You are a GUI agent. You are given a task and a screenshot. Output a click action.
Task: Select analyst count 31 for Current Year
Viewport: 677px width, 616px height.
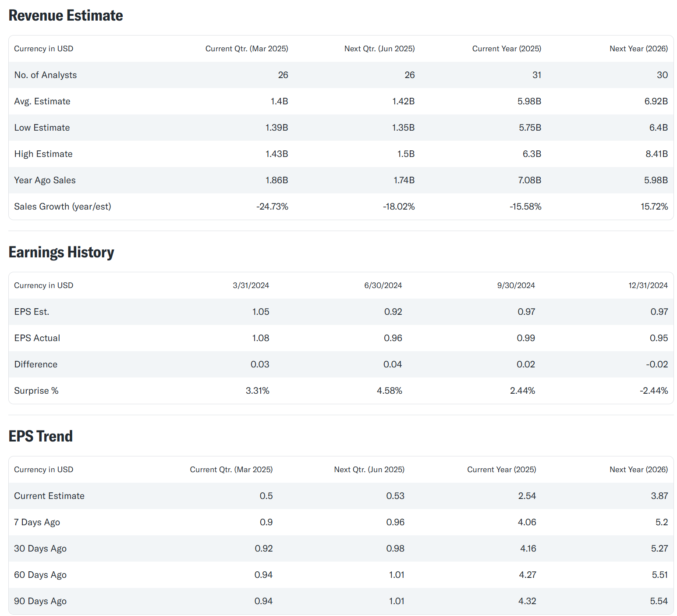click(537, 75)
